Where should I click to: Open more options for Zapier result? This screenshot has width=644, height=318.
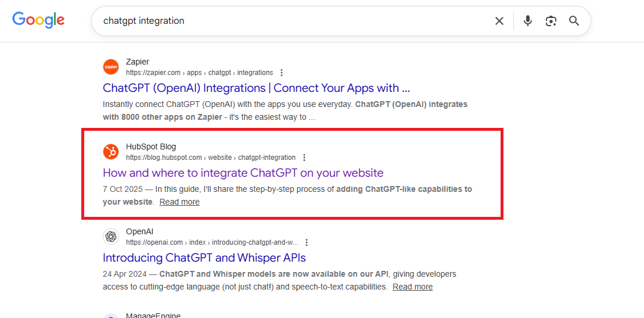(282, 73)
